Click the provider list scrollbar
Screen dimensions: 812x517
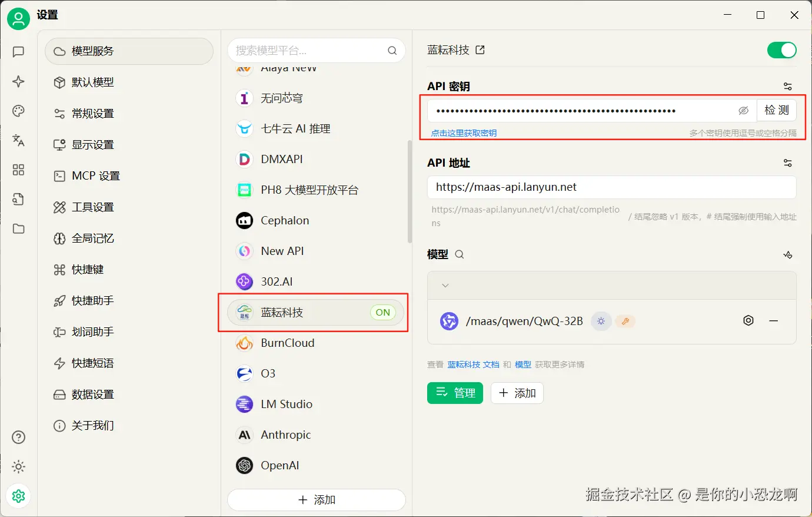click(410, 191)
